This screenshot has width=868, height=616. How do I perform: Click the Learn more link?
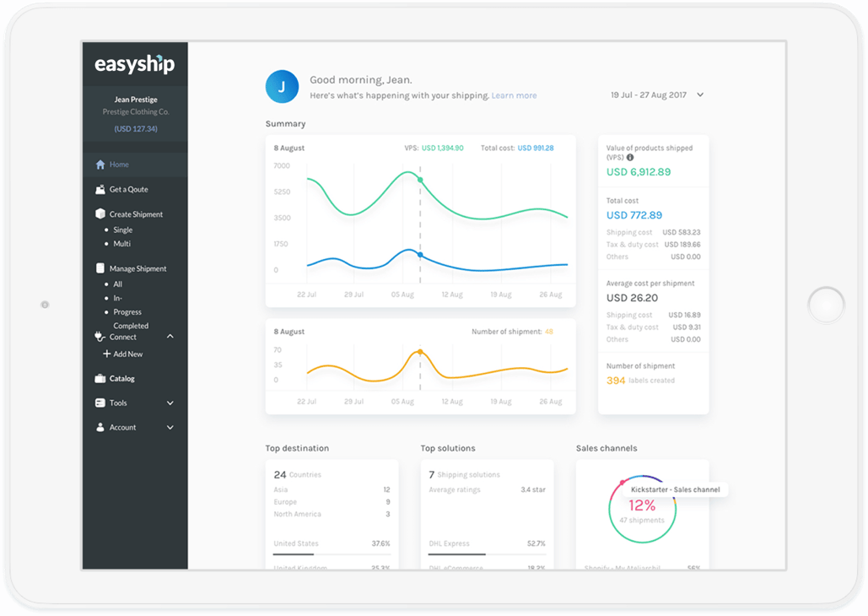click(x=514, y=95)
